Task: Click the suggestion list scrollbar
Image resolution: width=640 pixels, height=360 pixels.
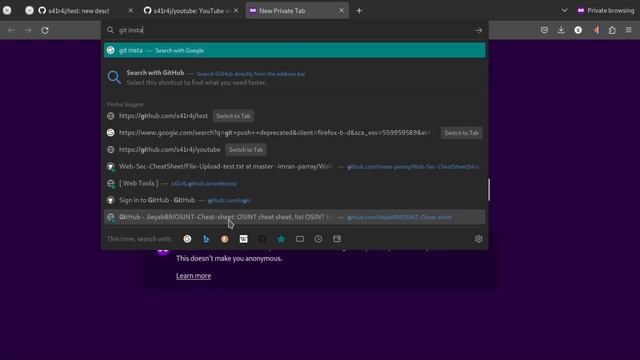Action: tap(489, 189)
